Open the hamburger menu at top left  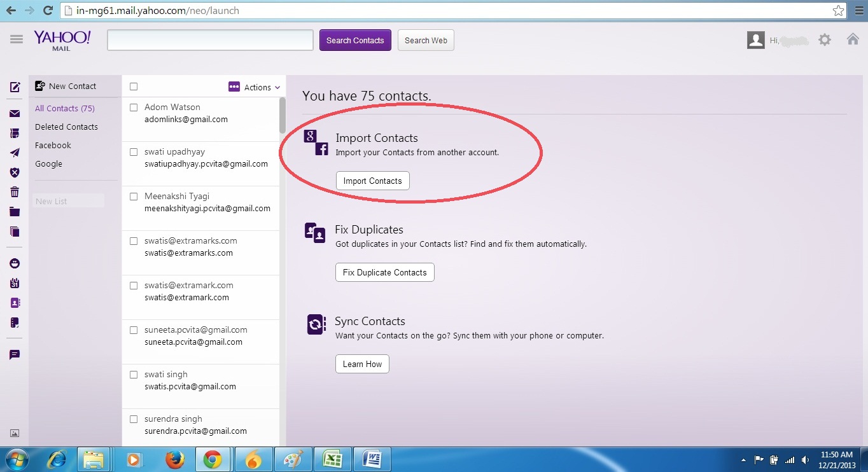(16, 38)
